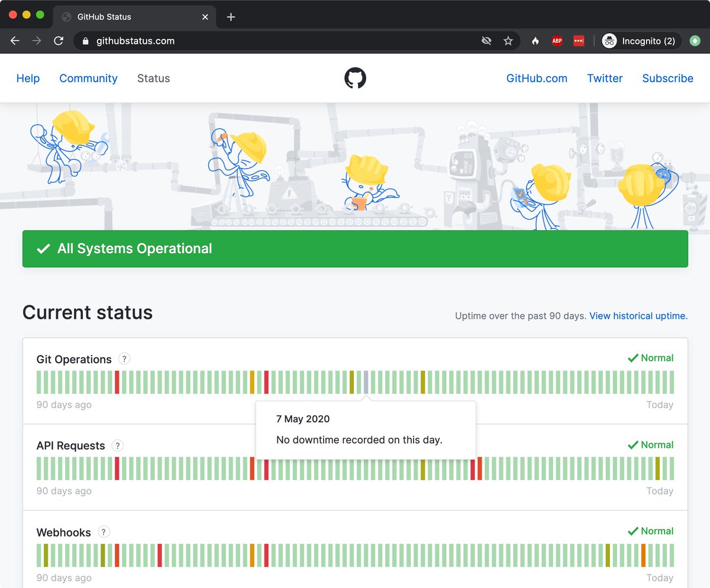The width and height of the screenshot is (710, 588).
Task: Click the orange bar in Git Operations timeline
Action: tap(252, 382)
